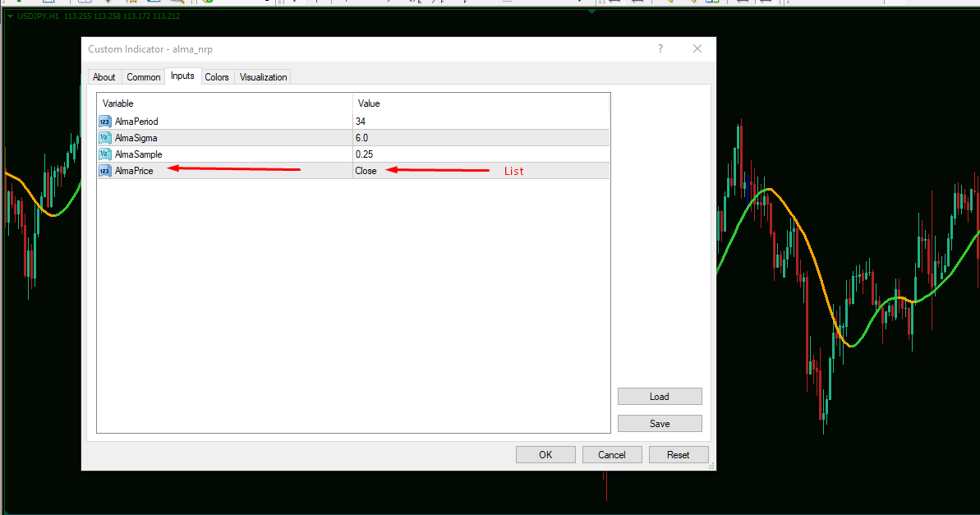Screen dimensions: 980x515
Task: Select the AlmaPeriod value 34 field
Action: 481,122
